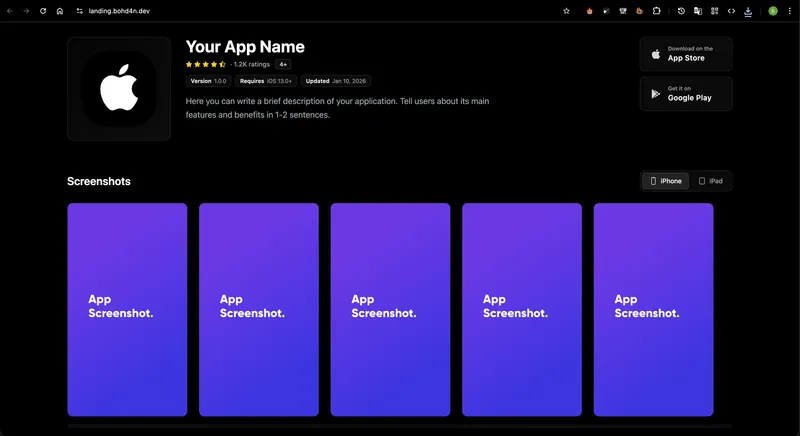
Task: Click the history clock icon in toolbar
Action: pyautogui.click(x=681, y=11)
